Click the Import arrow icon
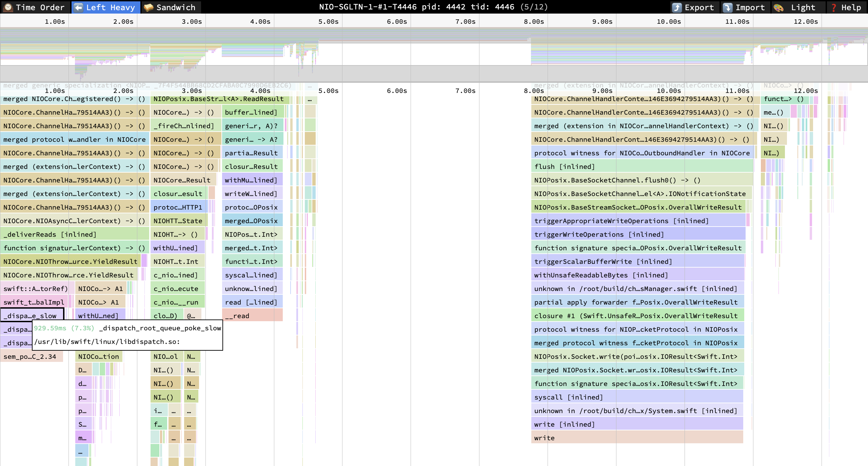This screenshot has height=466, width=868. click(728, 7)
